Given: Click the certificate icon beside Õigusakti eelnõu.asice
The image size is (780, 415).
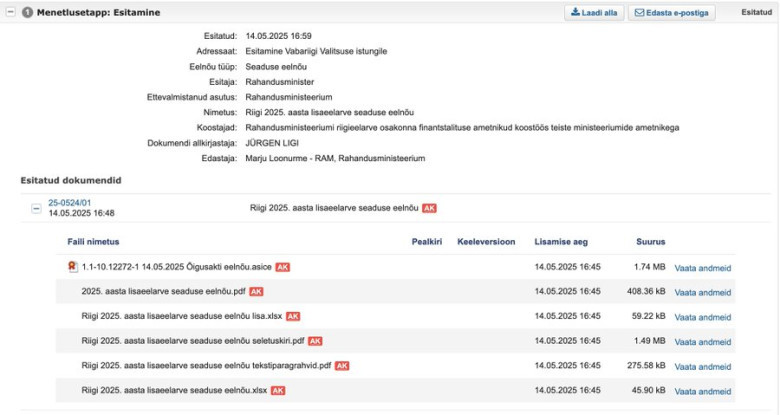Looking at the screenshot, I should coord(71,267).
